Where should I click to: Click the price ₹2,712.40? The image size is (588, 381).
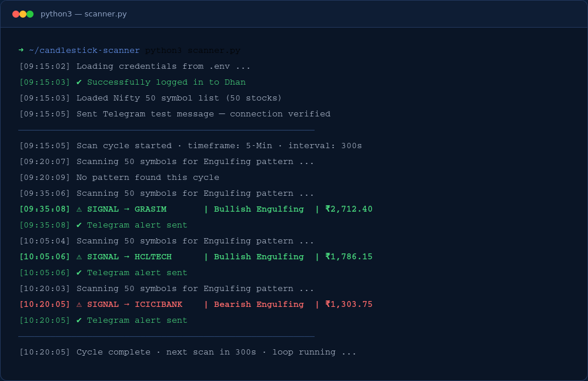pos(349,209)
